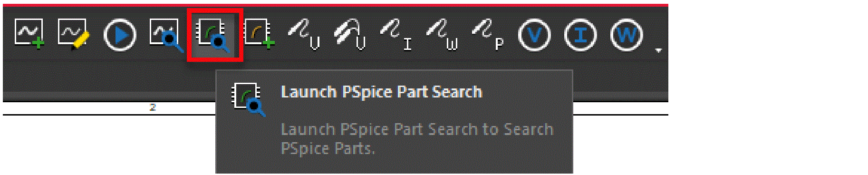This screenshot has width=868, height=175.
Task: Expand the toolbar overflow options arrow
Action: 658,49
